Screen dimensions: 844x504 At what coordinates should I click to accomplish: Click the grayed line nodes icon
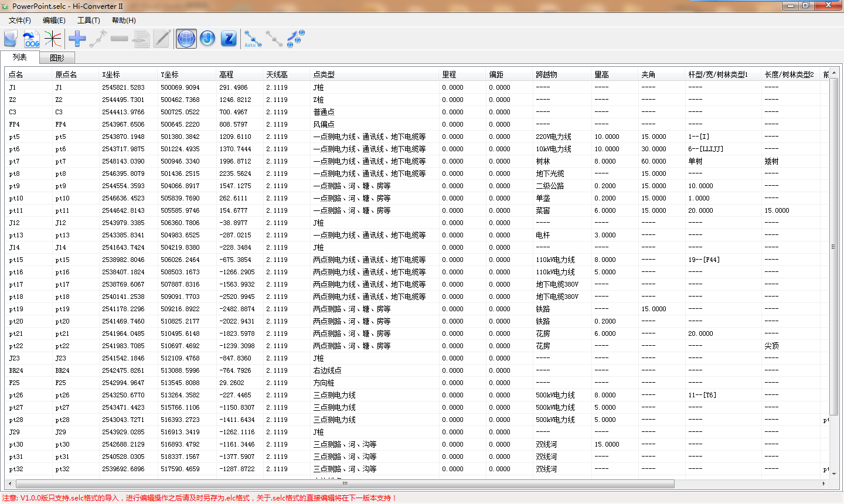coord(274,39)
